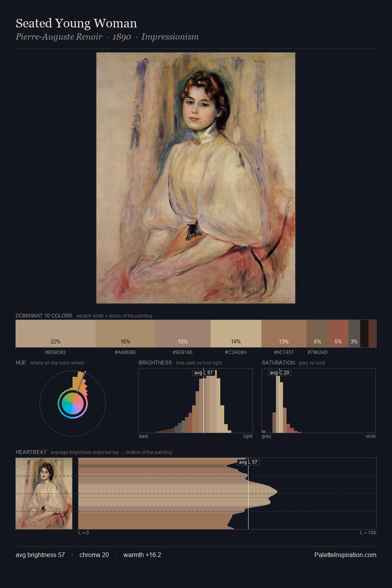Click the heartbeat scanned top-to-bottom caption
Viewport: 392px width, 588px height.
(111, 452)
